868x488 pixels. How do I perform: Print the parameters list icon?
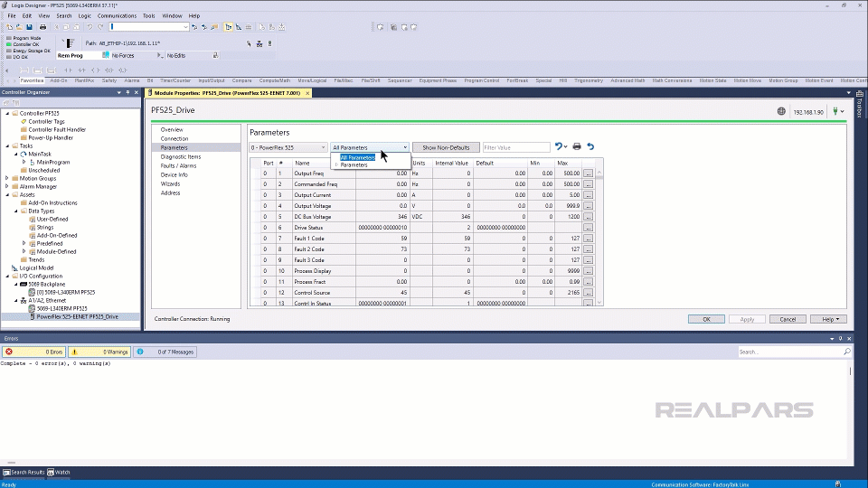(x=577, y=146)
